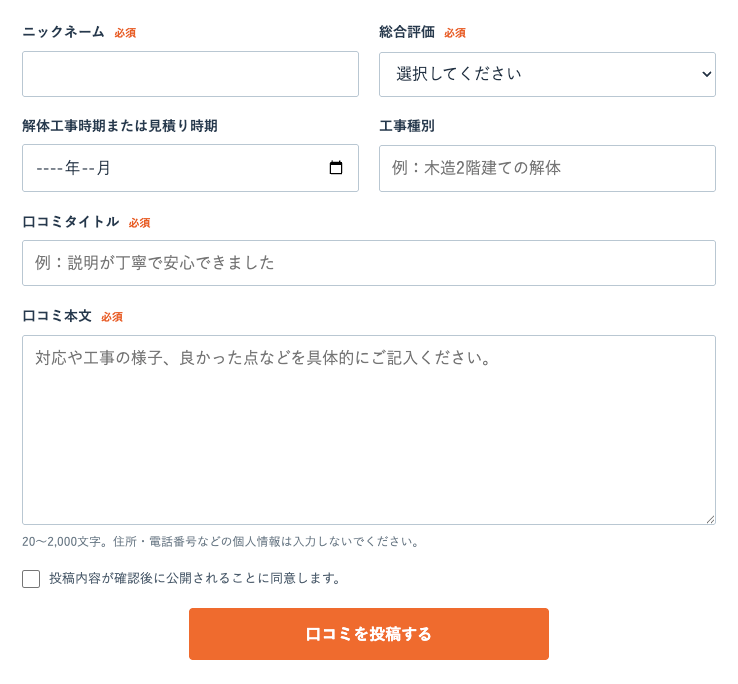Click the 口コミタイトル label text
This screenshot has width=738, height=684.
71,221
